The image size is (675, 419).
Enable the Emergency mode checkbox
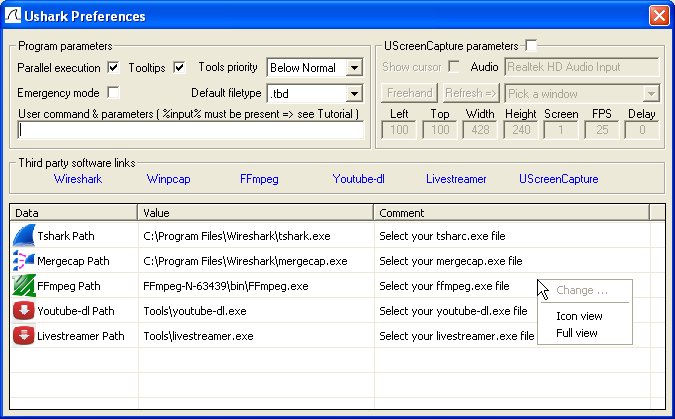(x=113, y=93)
